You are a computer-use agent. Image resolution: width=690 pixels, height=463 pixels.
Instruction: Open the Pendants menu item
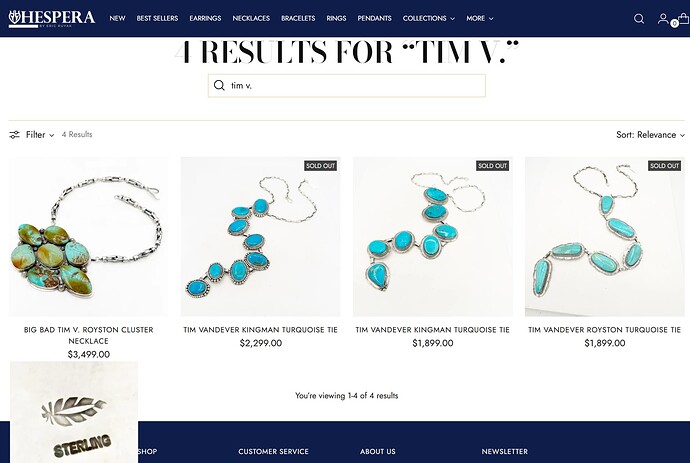pos(374,18)
